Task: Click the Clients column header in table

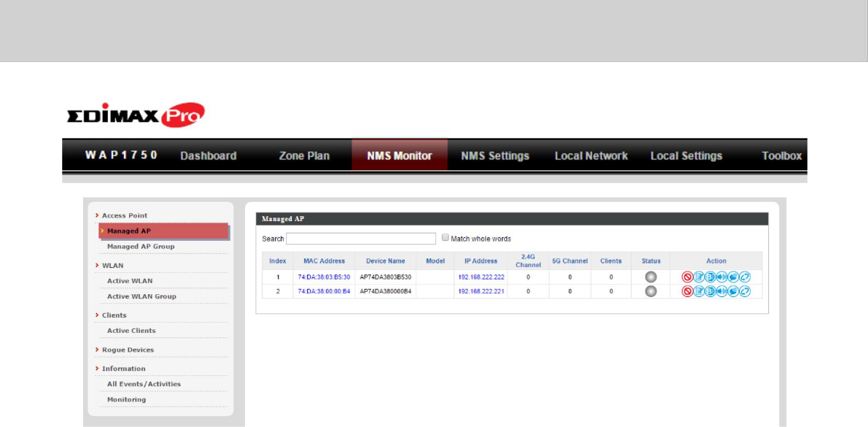Action: click(x=611, y=261)
